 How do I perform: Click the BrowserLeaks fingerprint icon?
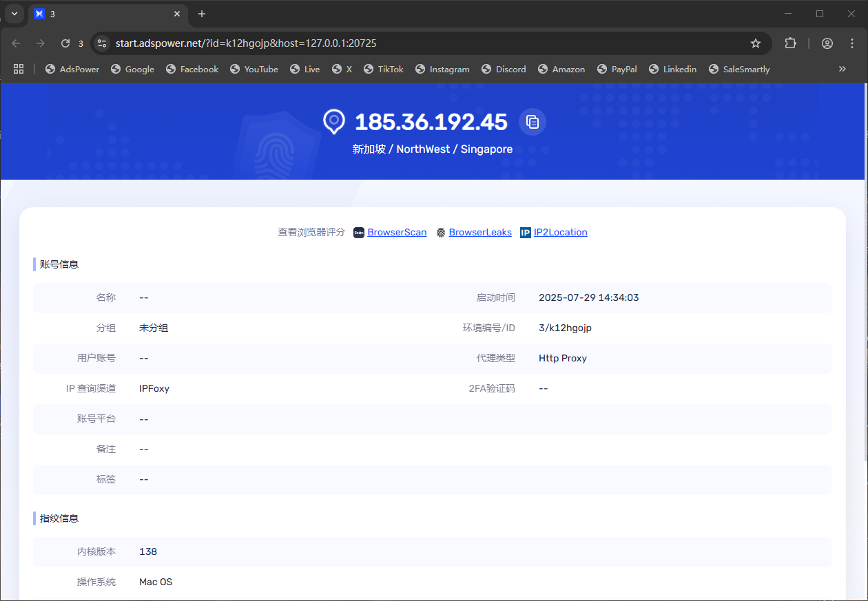coord(441,233)
